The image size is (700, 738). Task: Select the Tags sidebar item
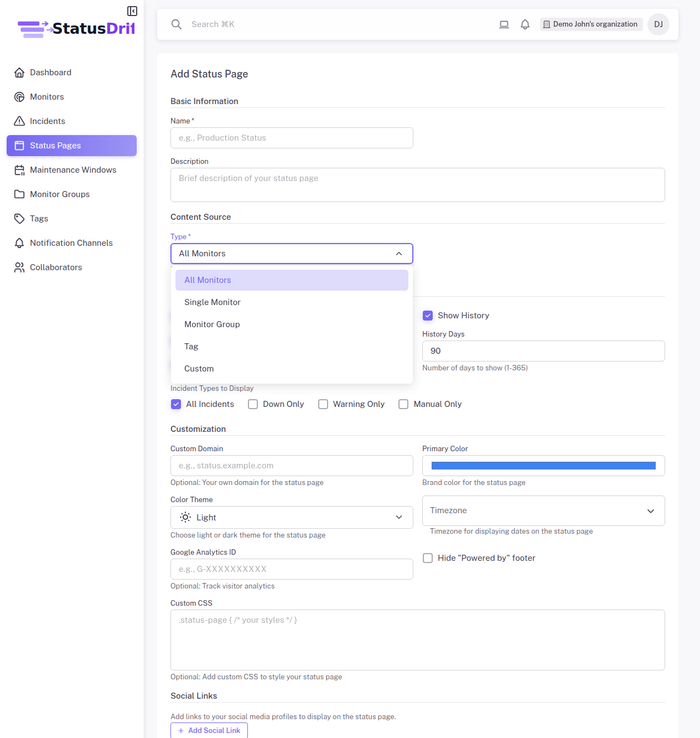(39, 218)
